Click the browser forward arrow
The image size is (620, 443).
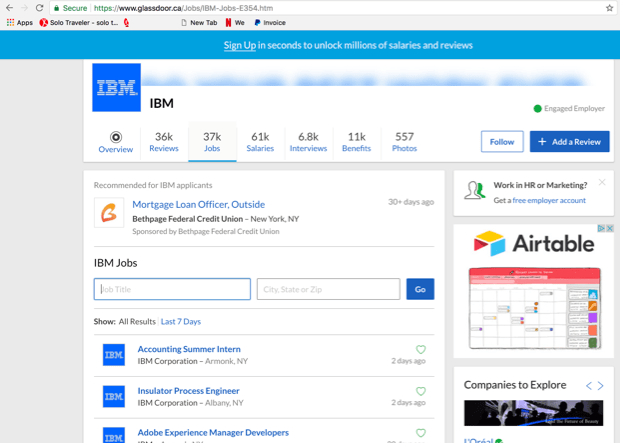(25, 8)
